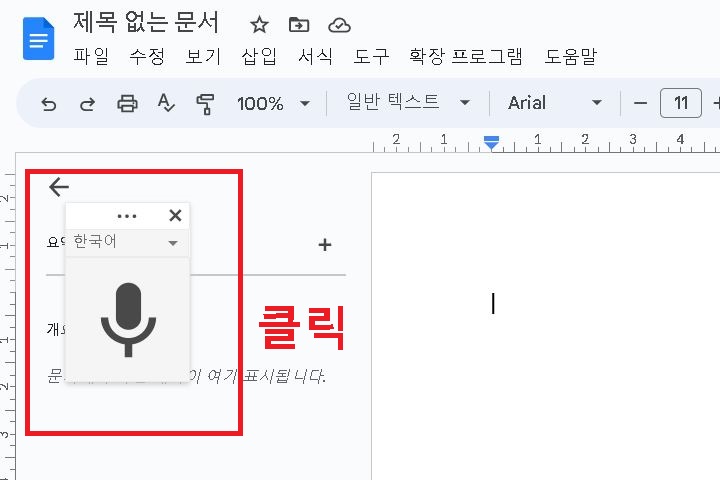
Task: Click the font size field showing 11
Action: click(681, 103)
